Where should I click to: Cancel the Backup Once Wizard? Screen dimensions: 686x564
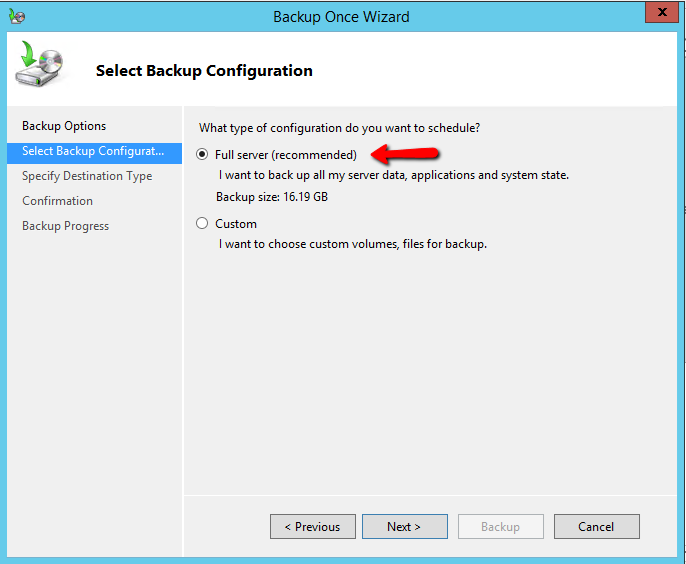pyautogui.click(x=597, y=526)
